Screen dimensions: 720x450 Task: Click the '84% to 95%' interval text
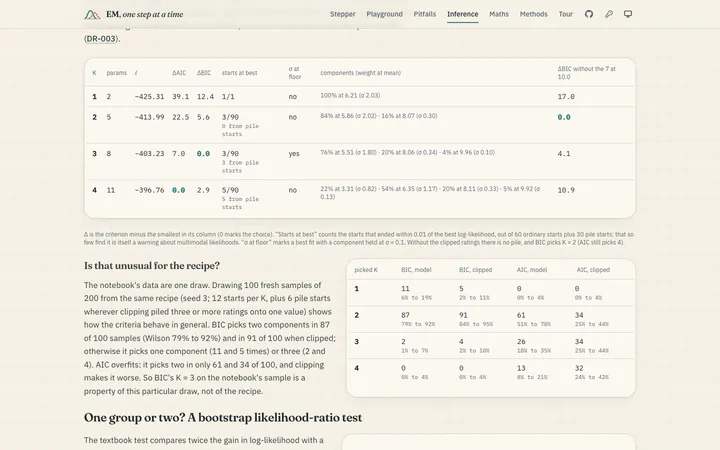click(x=476, y=324)
